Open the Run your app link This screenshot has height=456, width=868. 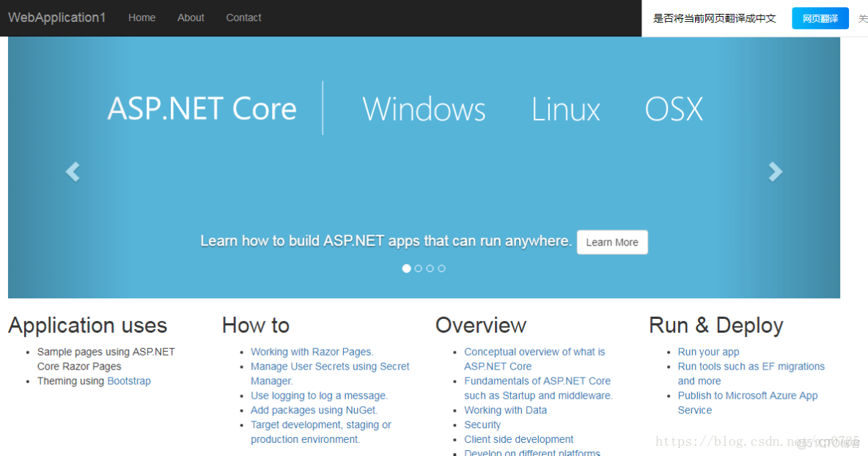click(x=708, y=351)
